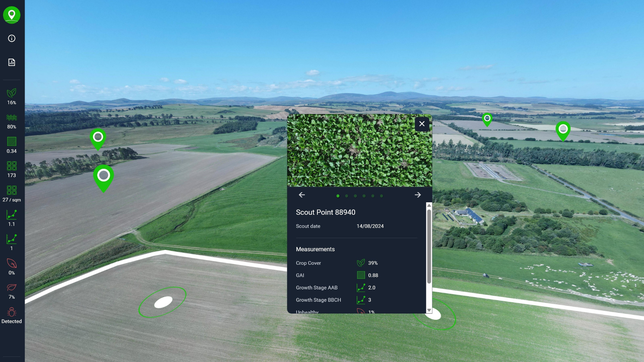
Task: Click the growth stage 1 chart icon
Action: 12,239
